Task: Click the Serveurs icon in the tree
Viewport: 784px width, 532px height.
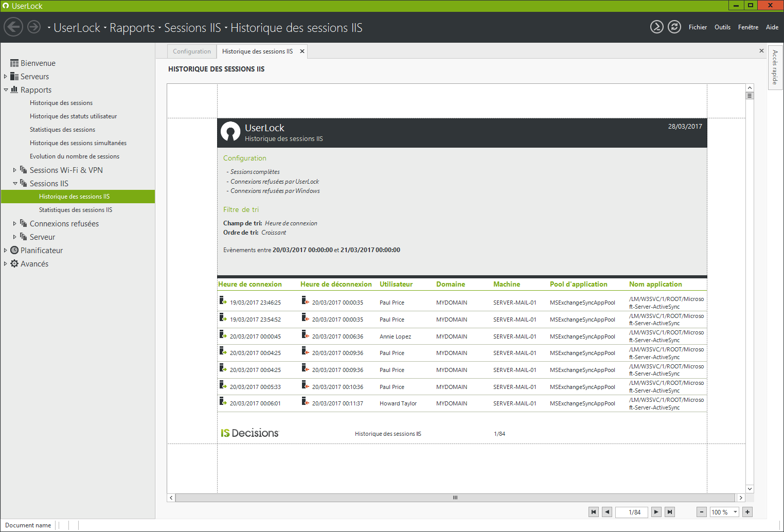Action: [14, 76]
